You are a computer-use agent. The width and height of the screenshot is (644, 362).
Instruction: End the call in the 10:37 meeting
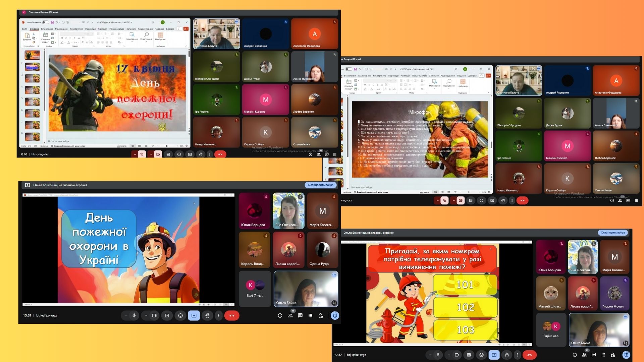(x=530, y=355)
